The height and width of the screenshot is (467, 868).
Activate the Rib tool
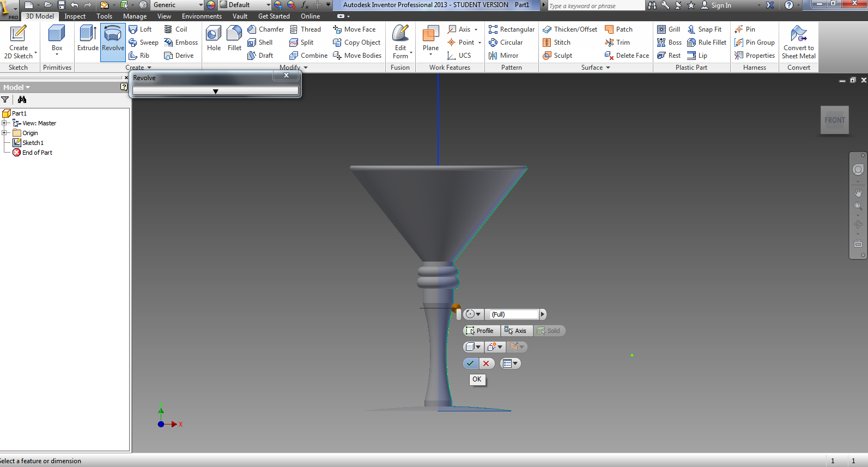(139, 56)
